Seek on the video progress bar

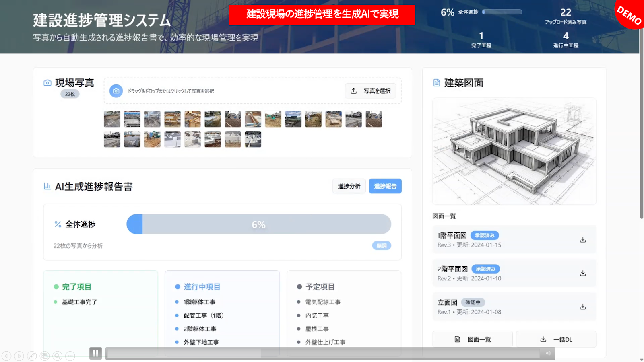coord(322,353)
